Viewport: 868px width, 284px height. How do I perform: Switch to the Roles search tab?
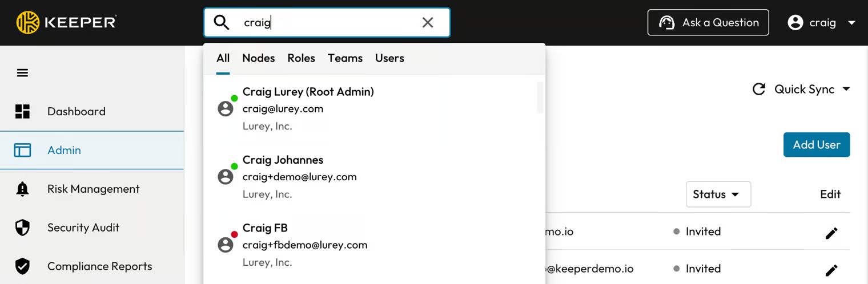pyautogui.click(x=301, y=58)
